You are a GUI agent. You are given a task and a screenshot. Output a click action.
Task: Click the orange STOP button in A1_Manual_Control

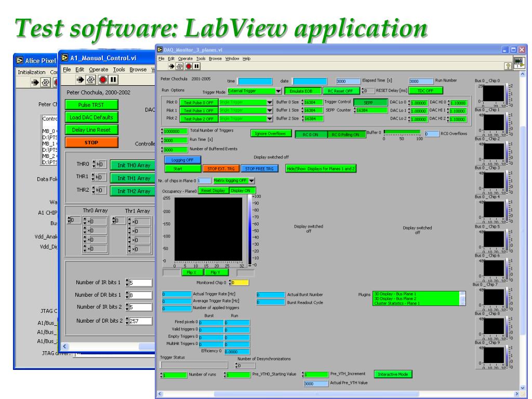tap(91, 142)
